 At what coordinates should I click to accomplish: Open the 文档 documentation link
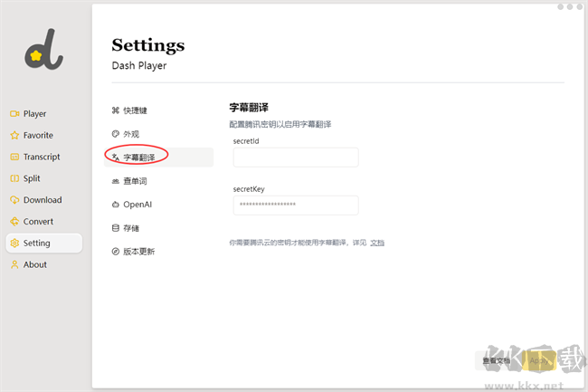pos(377,243)
